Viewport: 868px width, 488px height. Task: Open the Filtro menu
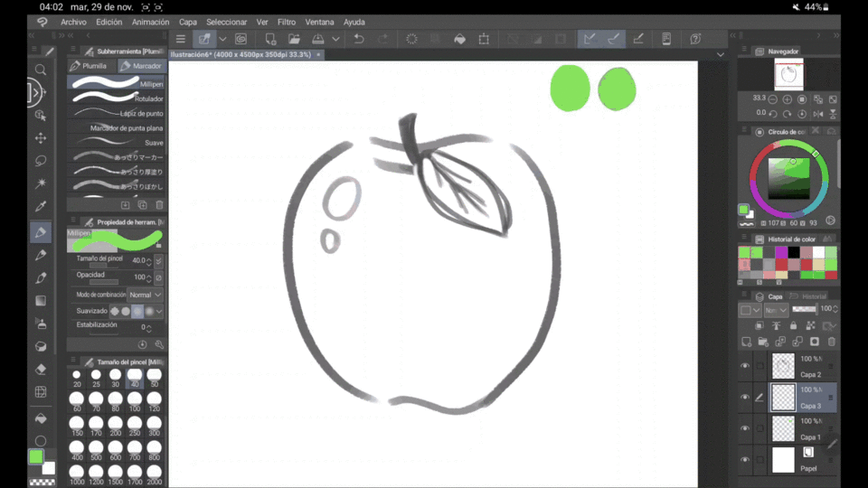point(287,22)
